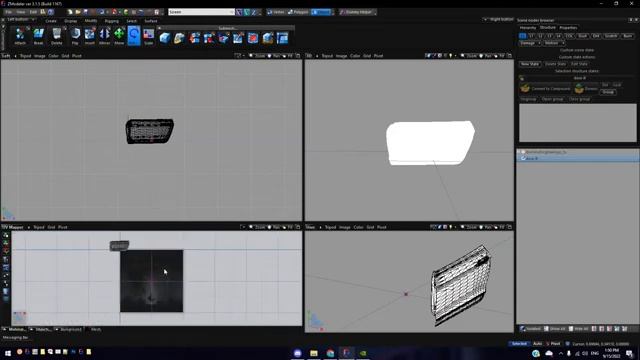The height and width of the screenshot is (360, 640).
Task: Open the Modify tools tab
Action: coord(91,21)
